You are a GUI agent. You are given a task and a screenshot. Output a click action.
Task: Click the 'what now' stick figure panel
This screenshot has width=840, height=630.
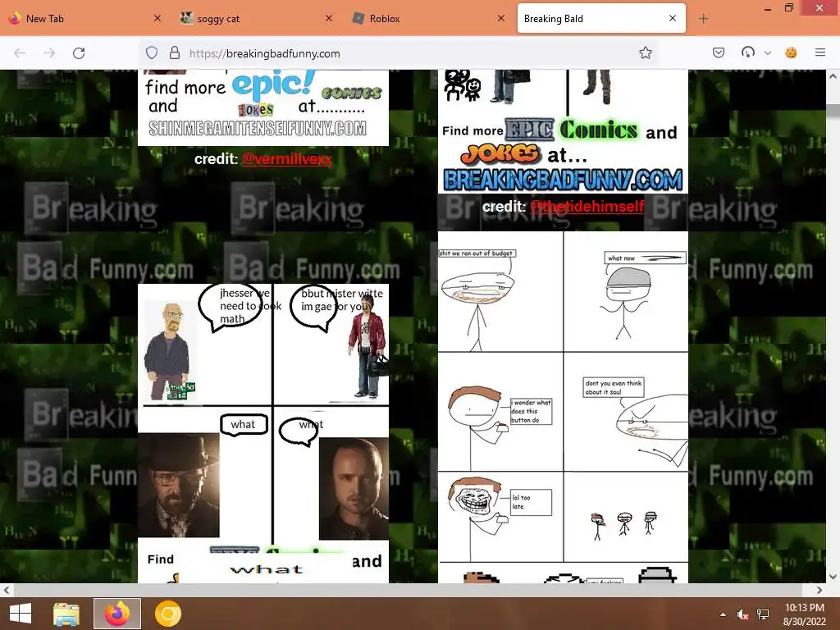click(626, 291)
